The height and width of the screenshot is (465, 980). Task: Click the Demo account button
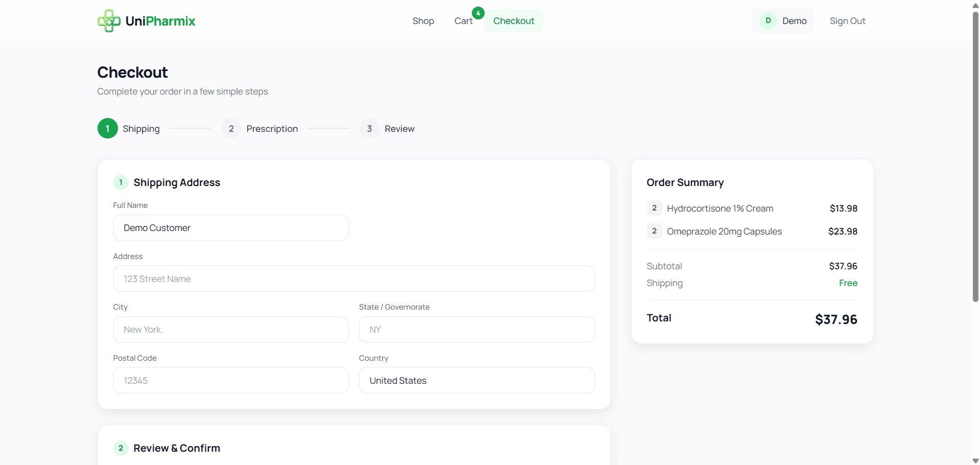point(783,20)
